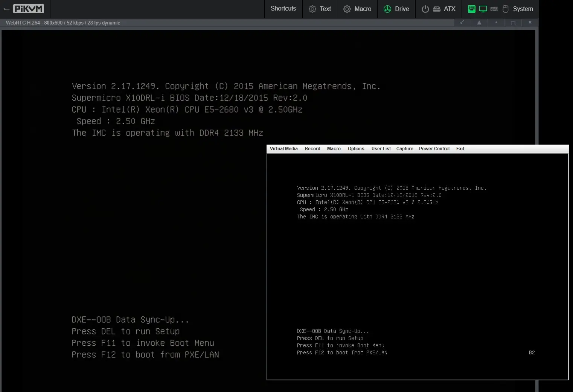Click the triangle button on stream window bar
The width and height of the screenshot is (573, 392).
[479, 23]
